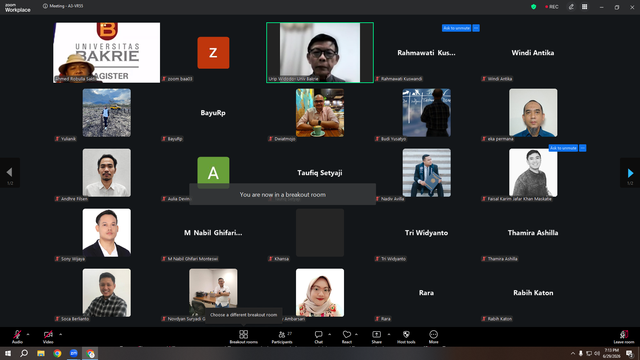
Task: Click the 'Rabih Katon' name tile
Action: (x=533, y=293)
